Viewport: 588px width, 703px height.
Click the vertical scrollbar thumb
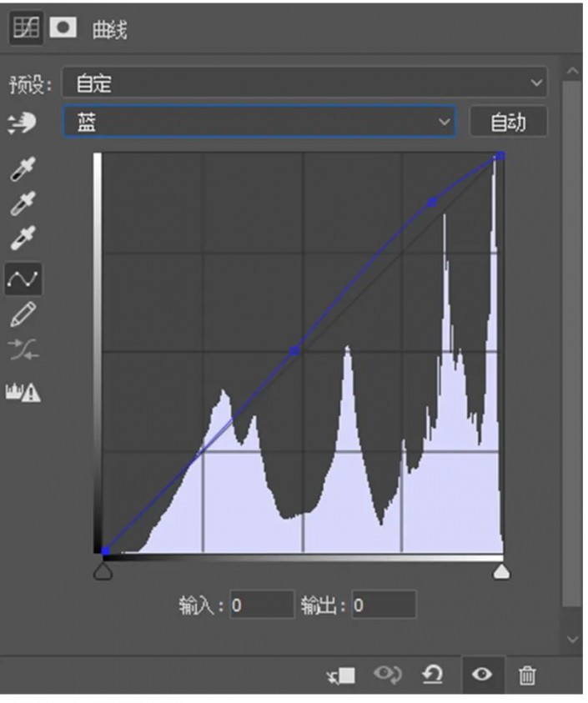pos(572,343)
